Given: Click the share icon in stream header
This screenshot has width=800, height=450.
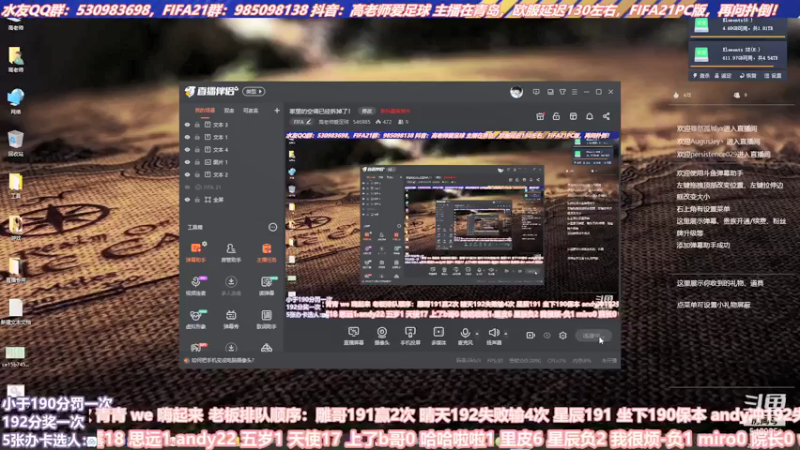Looking at the screenshot, I should (606, 116).
